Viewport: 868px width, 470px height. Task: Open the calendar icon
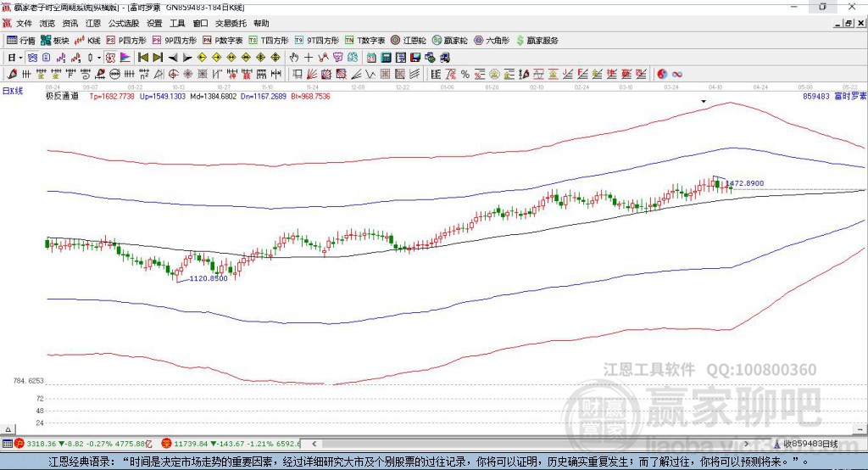coord(371,58)
